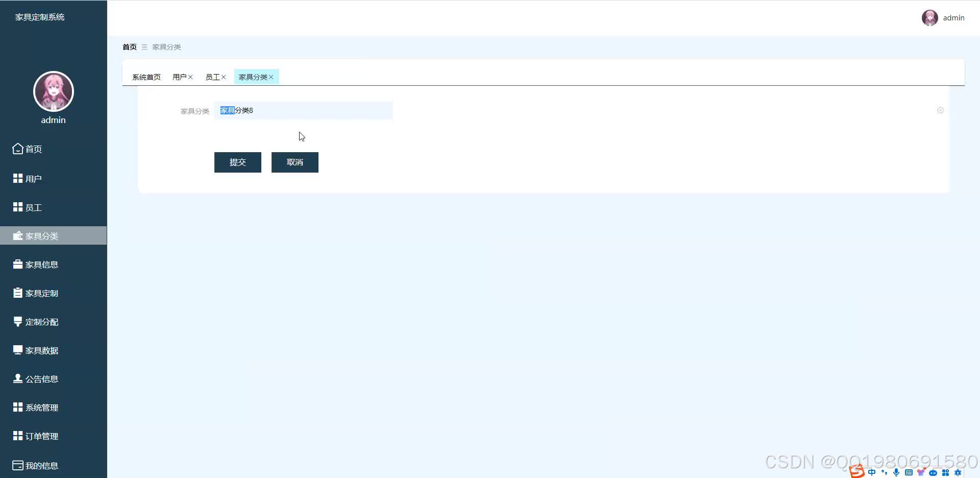The height and width of the screenshot is (478, 980).
Task: Click the monitor icon beside 家具数据
Action: pos(18,350)
